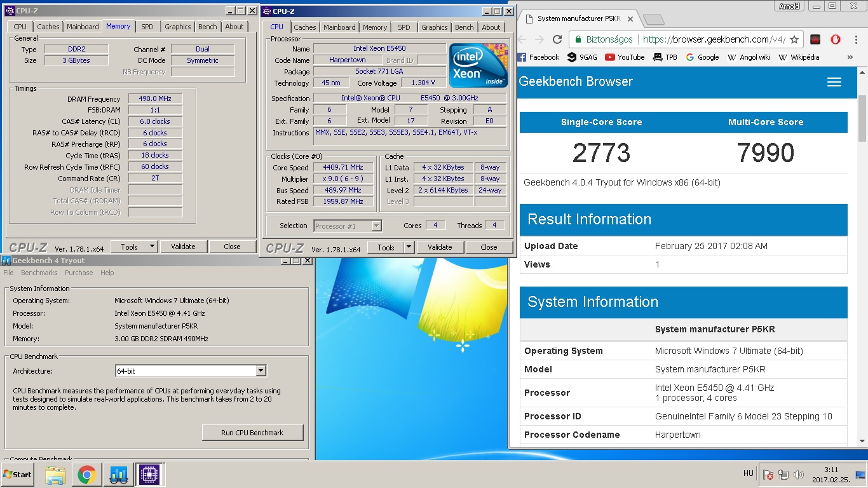Open the Geekbench Purchase menu
This screenshot has height=488, width=868.
(79, 273)
